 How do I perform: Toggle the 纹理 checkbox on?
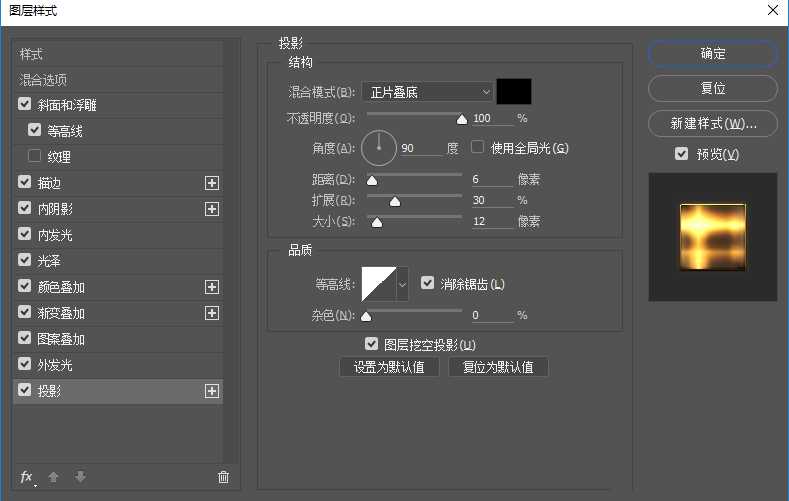35,157
